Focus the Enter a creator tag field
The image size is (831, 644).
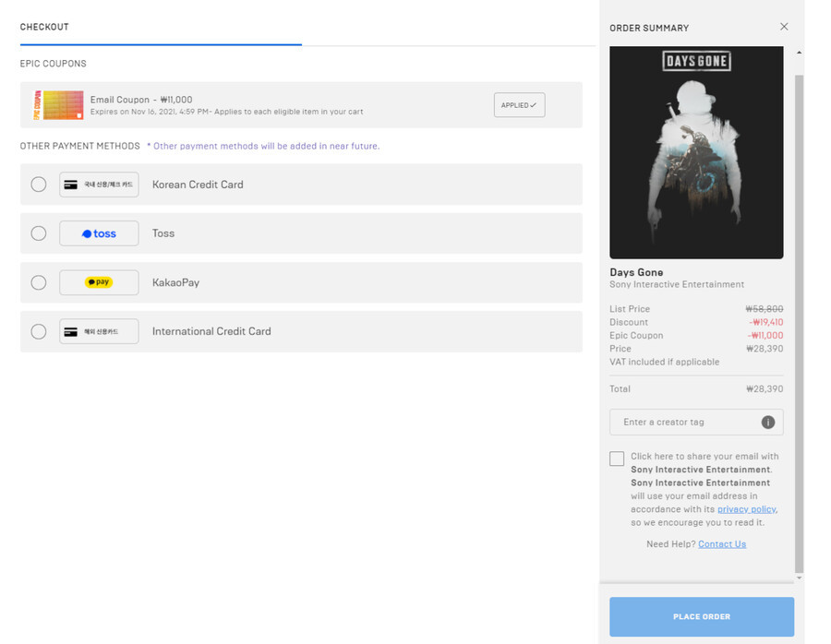[x=696, y=422]
